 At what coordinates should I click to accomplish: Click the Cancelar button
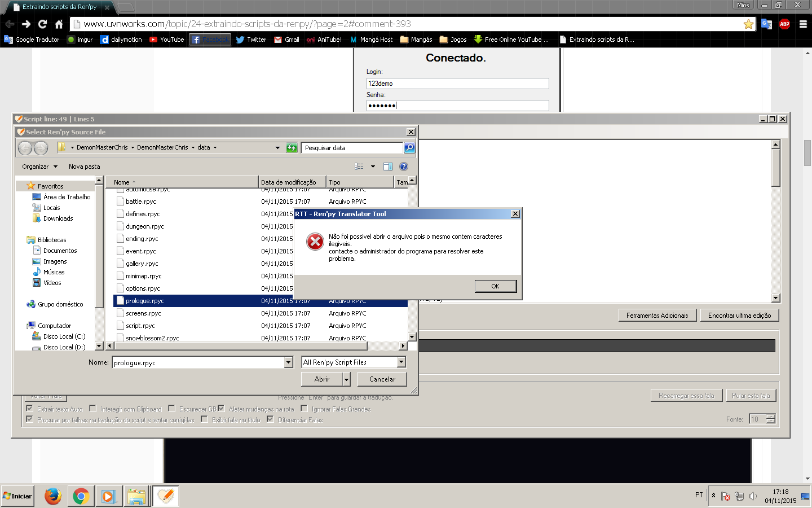pos(382,379)
